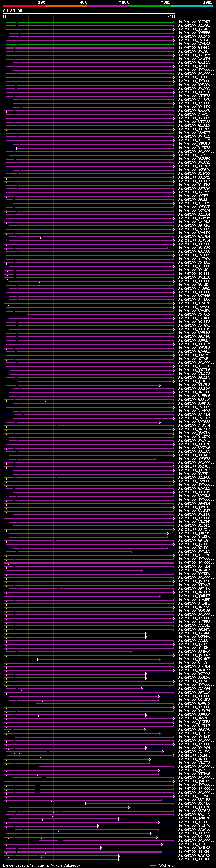The height and width of the screenshot is (868, 216).
Task: Open hit UniRef100_A1CQL9
Action: click(194, 126)
